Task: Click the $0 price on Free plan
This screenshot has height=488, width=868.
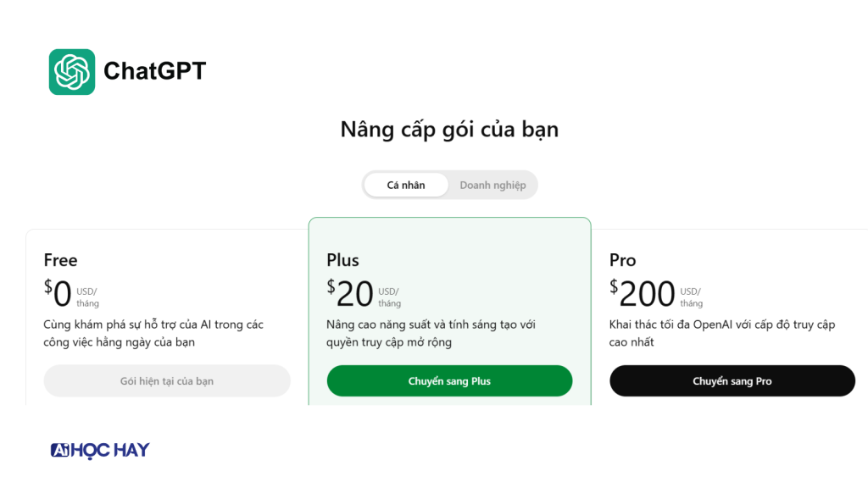Action: coord(58,294)
